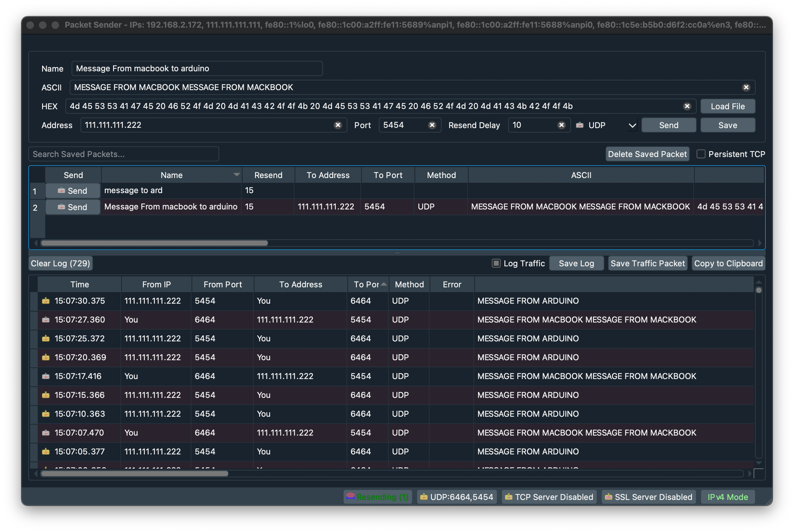Image resolution: width=794 pixels, height=532 pixels.
Task: Click the packet icon beside the UDP selector
Action: pyautogui.click(x=579, y=125)
